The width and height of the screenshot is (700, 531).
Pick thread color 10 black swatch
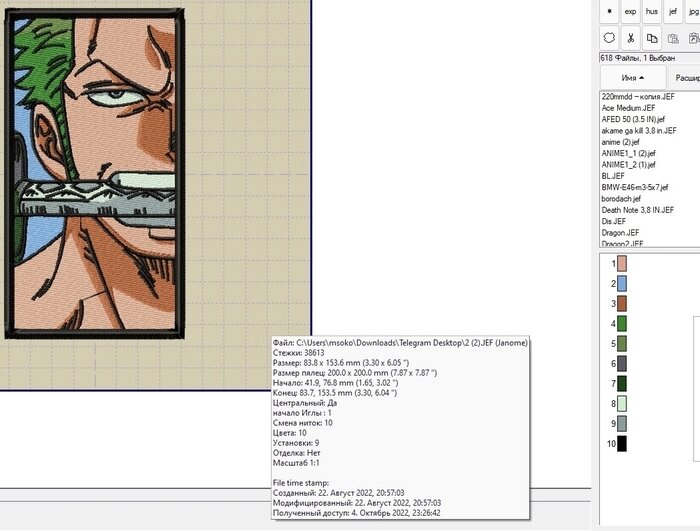[621, 443]
